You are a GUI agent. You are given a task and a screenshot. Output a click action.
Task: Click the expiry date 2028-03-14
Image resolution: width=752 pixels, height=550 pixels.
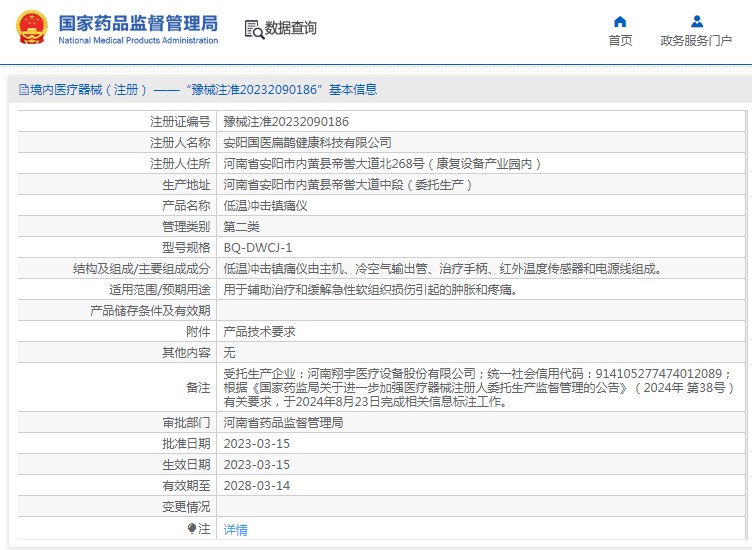256,486
